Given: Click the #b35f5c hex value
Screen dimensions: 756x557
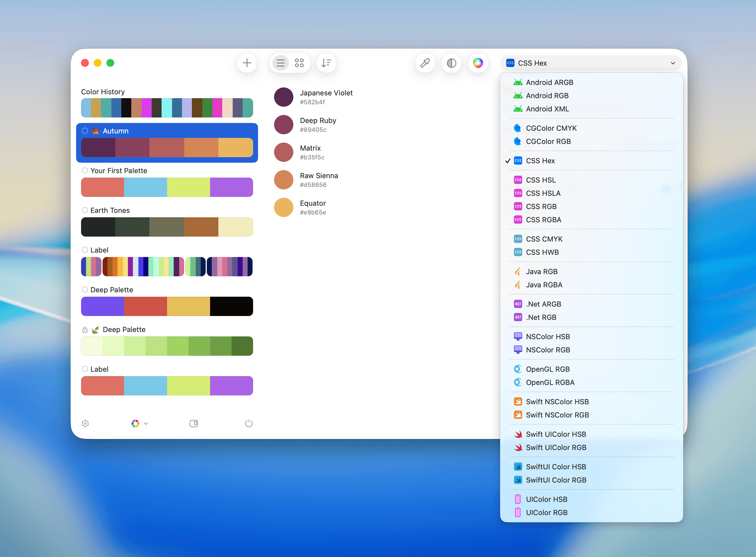Looking at the screenshot, I should 312,157.
